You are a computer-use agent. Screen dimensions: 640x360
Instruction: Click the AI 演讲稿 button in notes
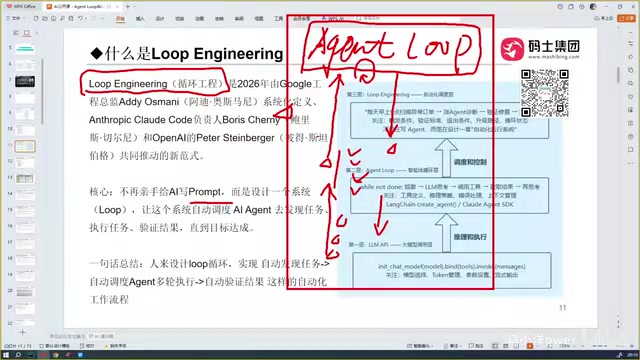click(x=102, y=336)
